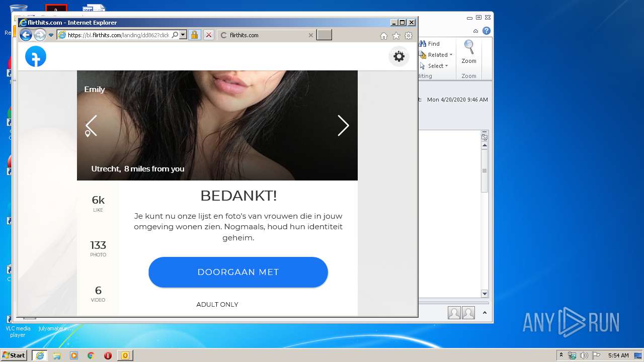Open the page settings gear icon
The image size is (644, 362).
coord(399,56)
